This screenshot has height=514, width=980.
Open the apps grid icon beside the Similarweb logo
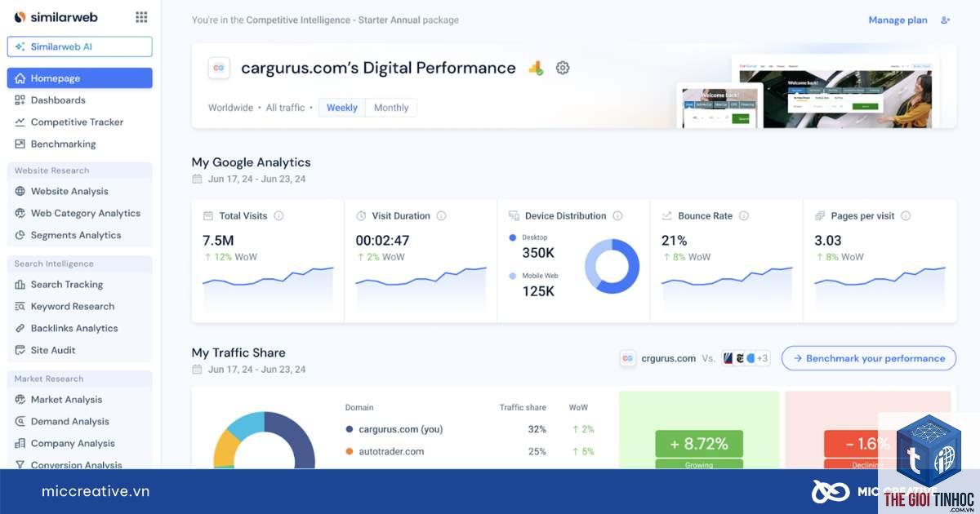[141, 17]
